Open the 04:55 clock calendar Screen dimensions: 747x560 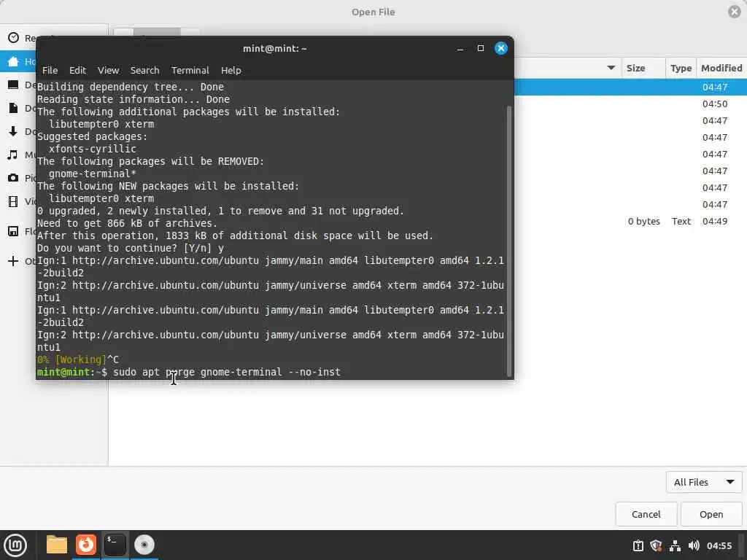tap(719, 545)
